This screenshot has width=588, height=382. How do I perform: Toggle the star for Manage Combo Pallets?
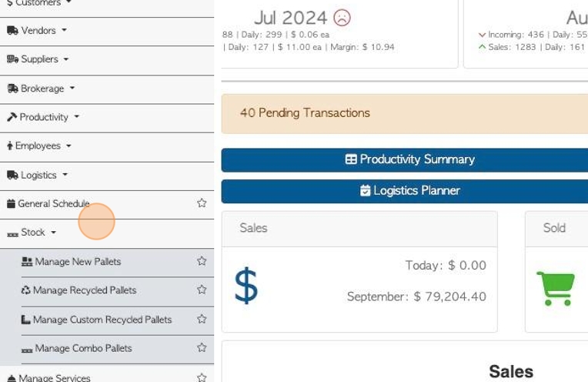click(202, 347)
